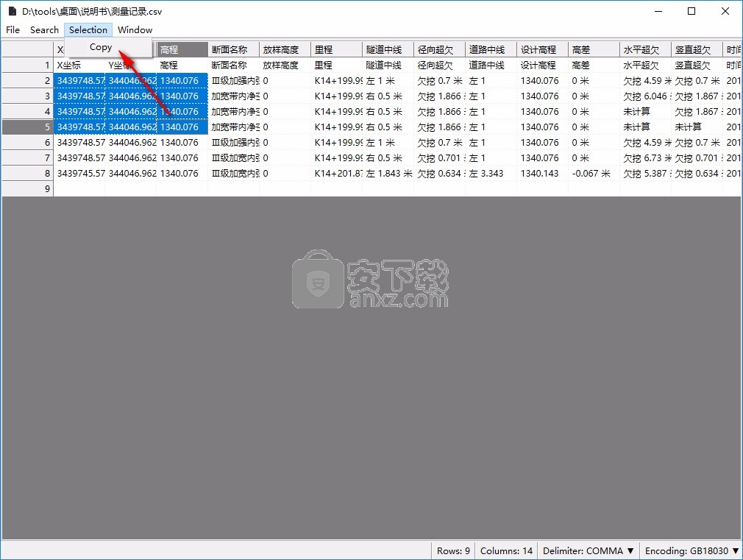The width and height of the screenshot is (743, 560).
Task: Click the document icon in title bar
Action: tap(13, 11)
